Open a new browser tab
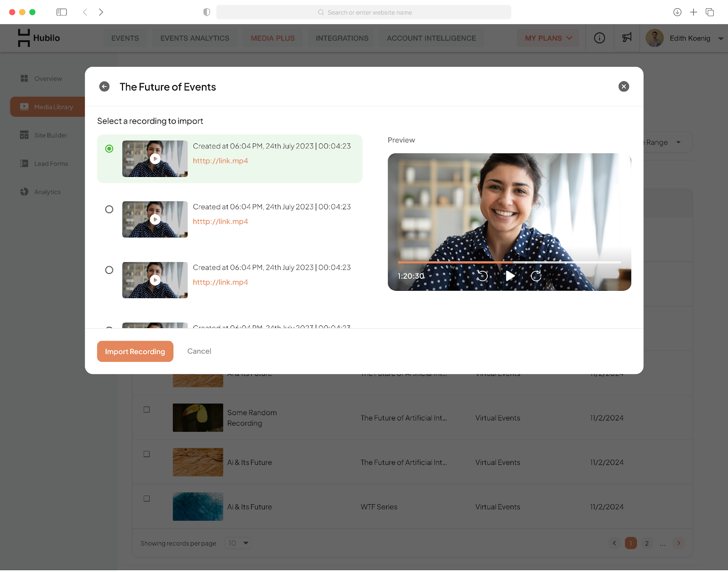 click(693, 12)
